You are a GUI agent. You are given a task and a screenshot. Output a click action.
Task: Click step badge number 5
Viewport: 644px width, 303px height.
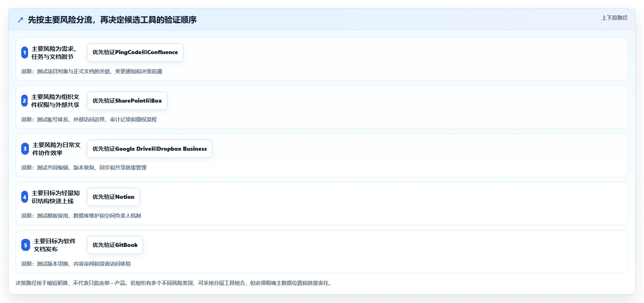point(26,245)
